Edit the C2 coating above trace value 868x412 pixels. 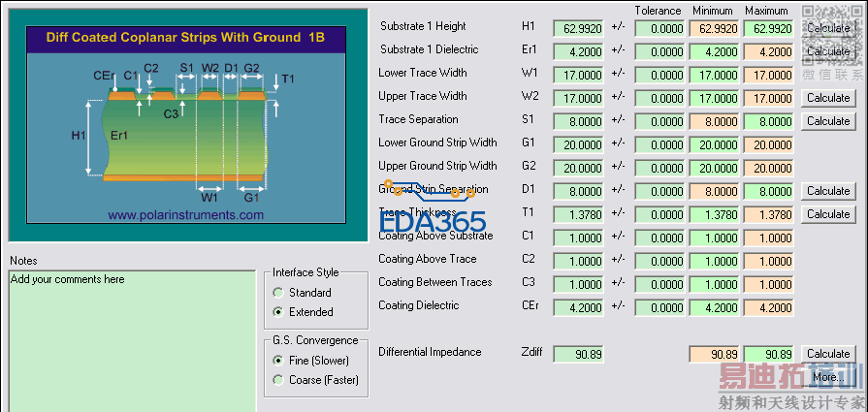tap(578, 261)
